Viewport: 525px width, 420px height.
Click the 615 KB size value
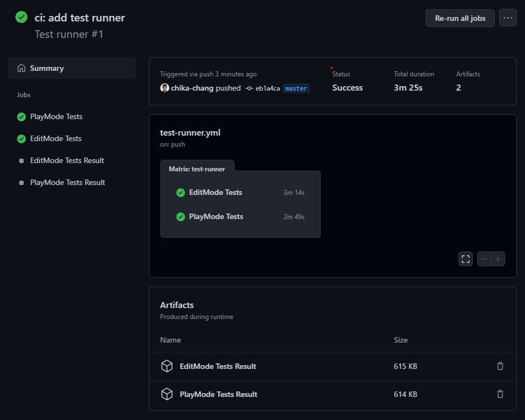click(405, 366)
